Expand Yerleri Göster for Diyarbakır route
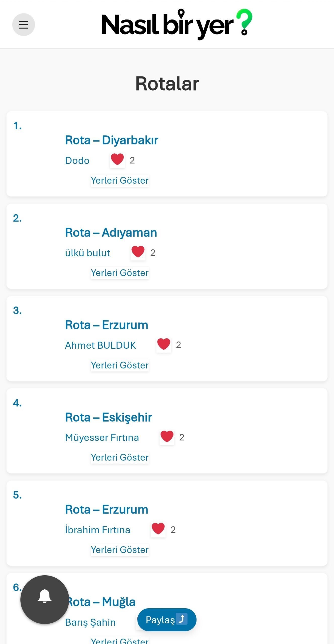The height and width of the screenshot is (644, 334). point(120,180)
